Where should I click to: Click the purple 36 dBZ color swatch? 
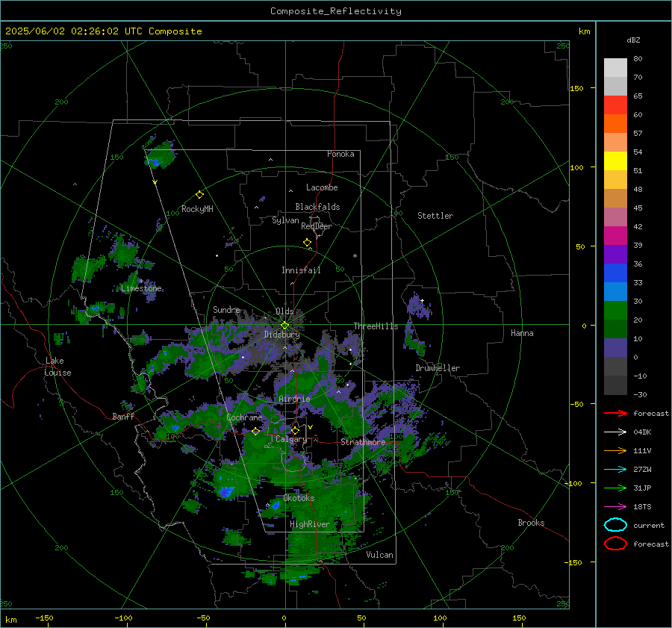click(615, 254)
